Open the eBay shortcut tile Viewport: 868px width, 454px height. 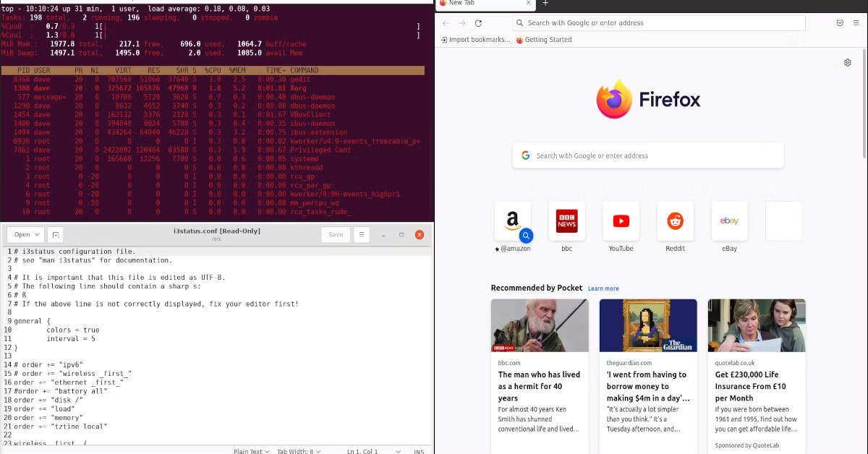(x=729, y=221)
